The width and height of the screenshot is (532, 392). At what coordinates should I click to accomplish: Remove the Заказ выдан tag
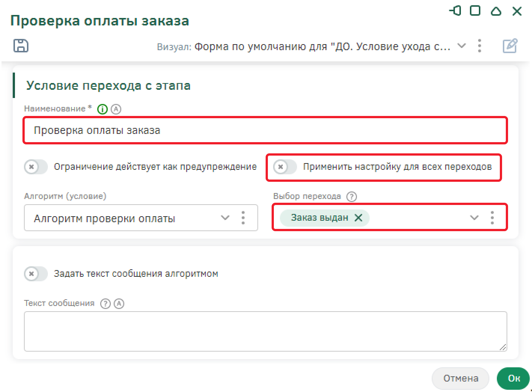[x=358, y=218]
